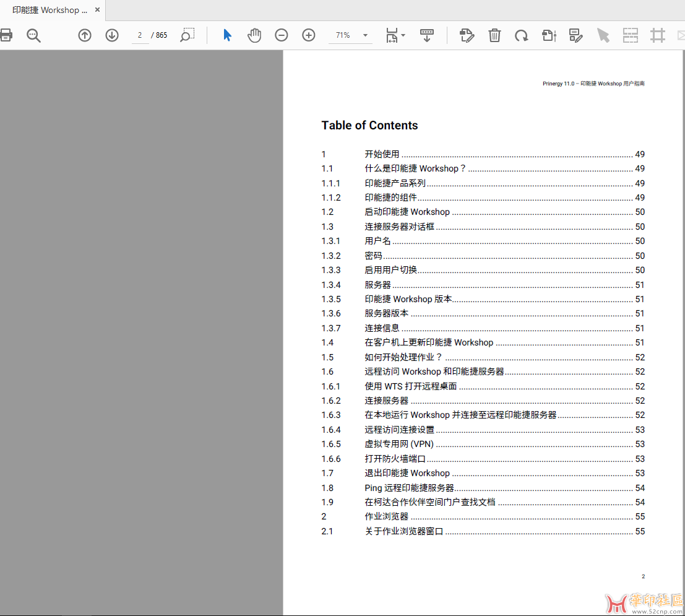Screen dimensions: 685x616
Task: Activate the marquee zoom tool
Action: tap(187, 35)
